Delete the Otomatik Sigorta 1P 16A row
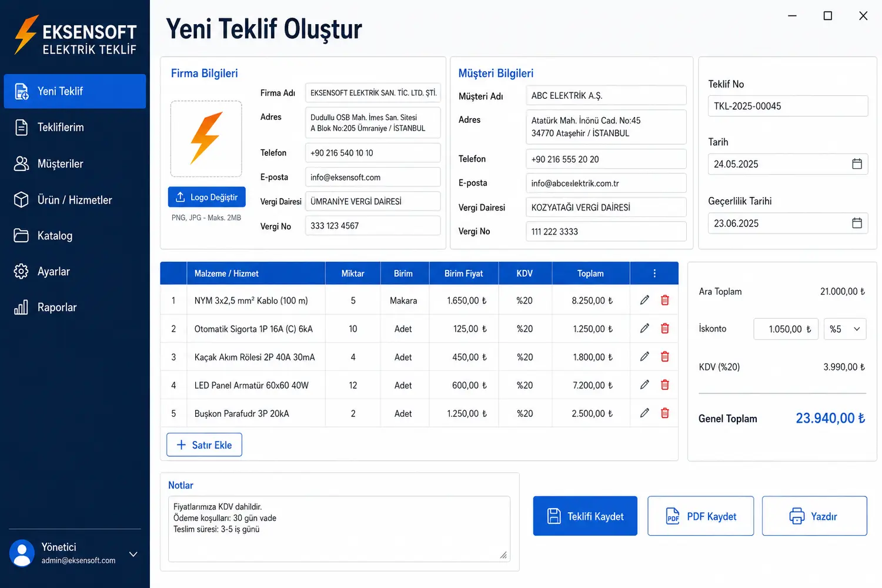This screenshot has height=588, width=882. click(x=665, y=328)
